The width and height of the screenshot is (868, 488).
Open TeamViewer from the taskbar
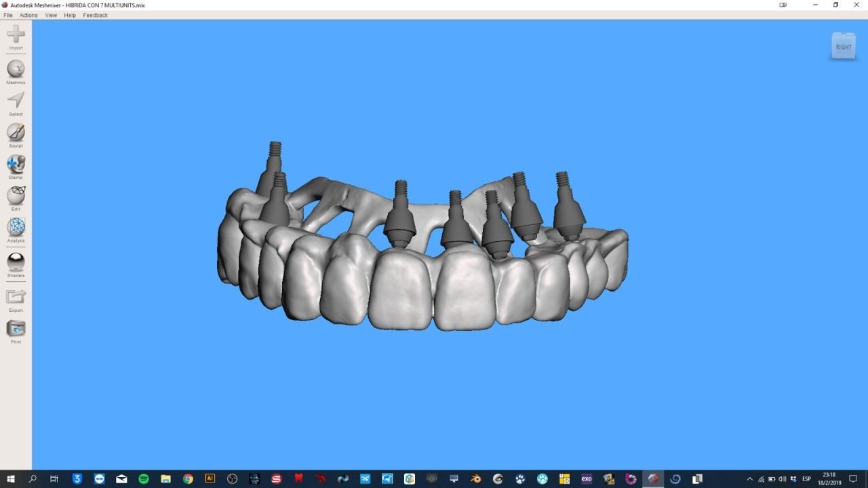(100, 479)
